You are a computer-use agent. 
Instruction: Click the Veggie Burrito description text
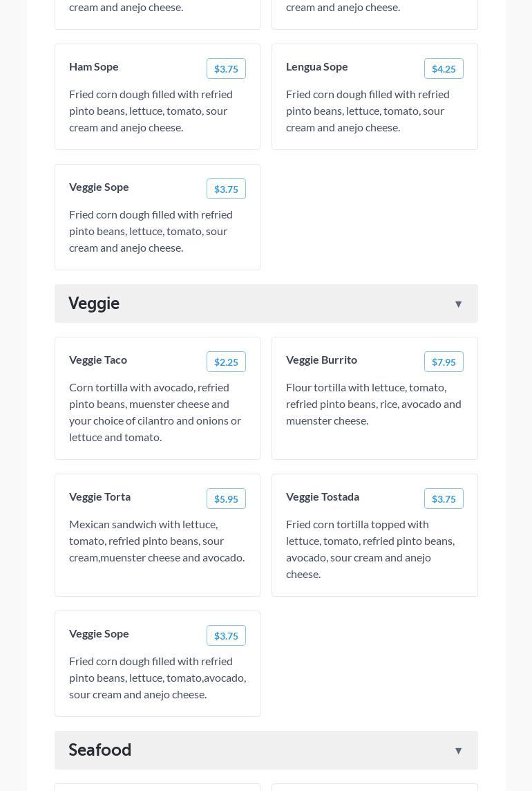374,404
